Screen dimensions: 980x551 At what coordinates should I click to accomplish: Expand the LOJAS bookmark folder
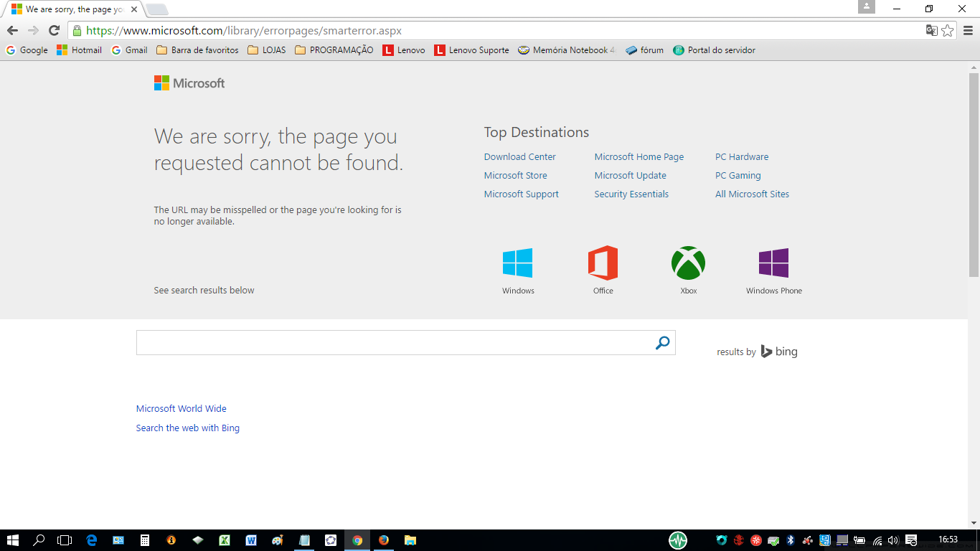click(x=266, y=50)
